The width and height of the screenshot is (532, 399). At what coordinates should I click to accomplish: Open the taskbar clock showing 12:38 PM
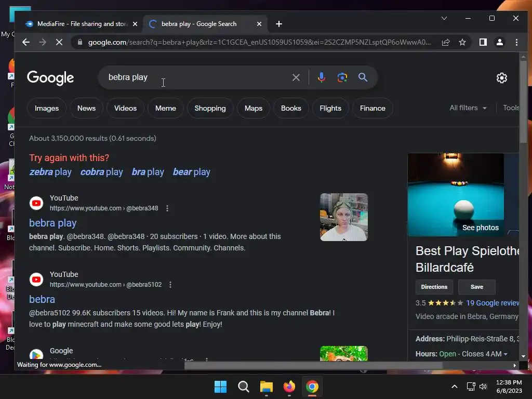click(509, 387)
